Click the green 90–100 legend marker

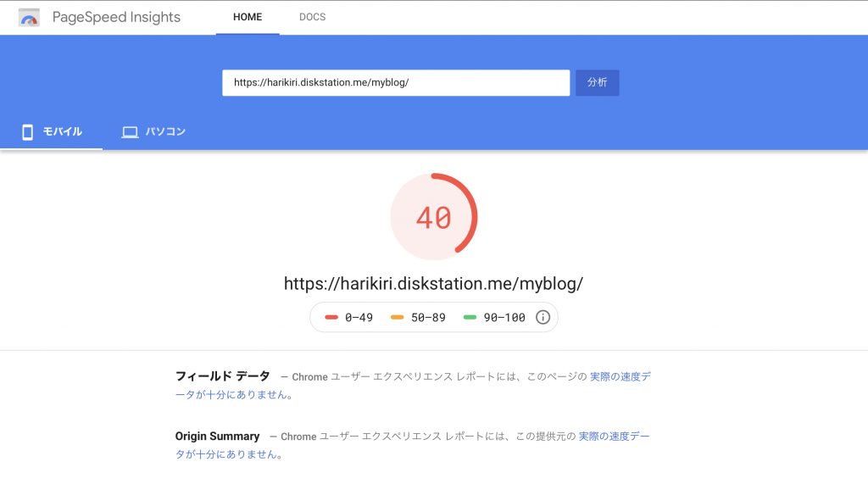(x=470, y=317)
